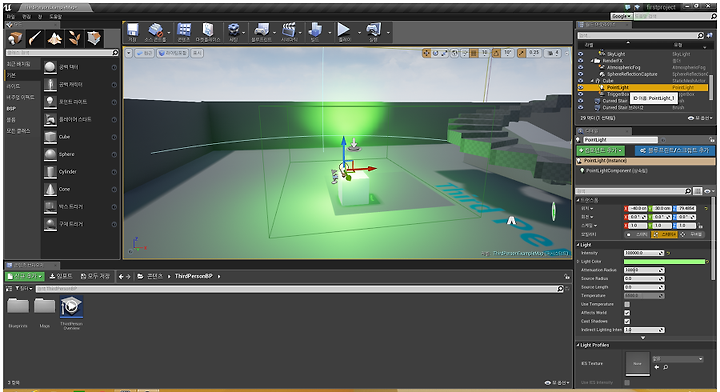720x392 pixels.
Task: Click the Play arrow toolbar icon
Action: 343,30
